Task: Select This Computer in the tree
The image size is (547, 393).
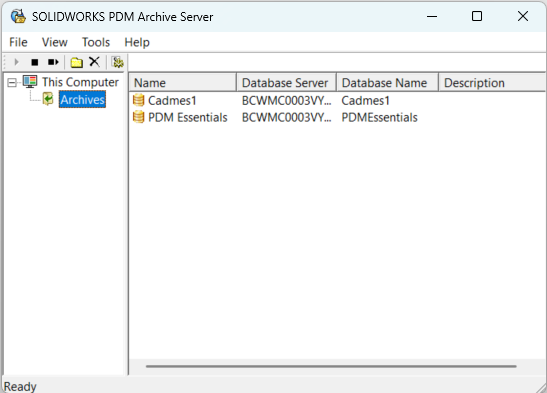Action: tap(81, 82)
